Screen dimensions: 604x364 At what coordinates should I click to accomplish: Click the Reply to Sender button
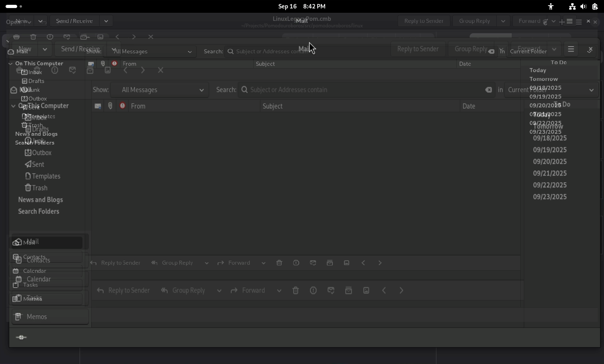tap(124, 290)
